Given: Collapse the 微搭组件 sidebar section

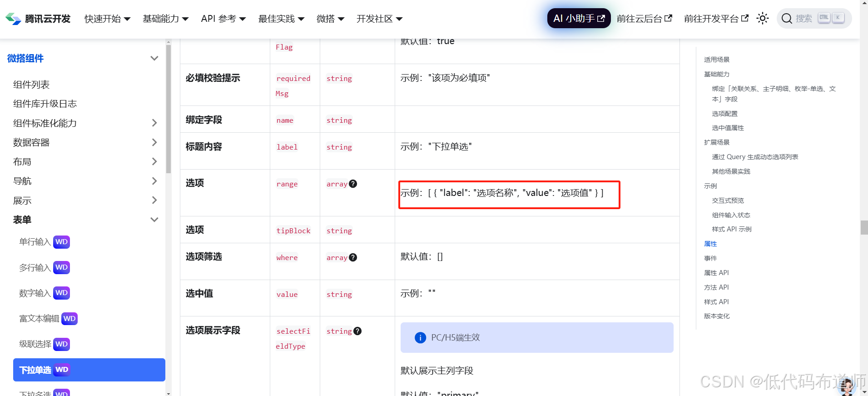Looking at the screenshot, I should coord(154,58).
